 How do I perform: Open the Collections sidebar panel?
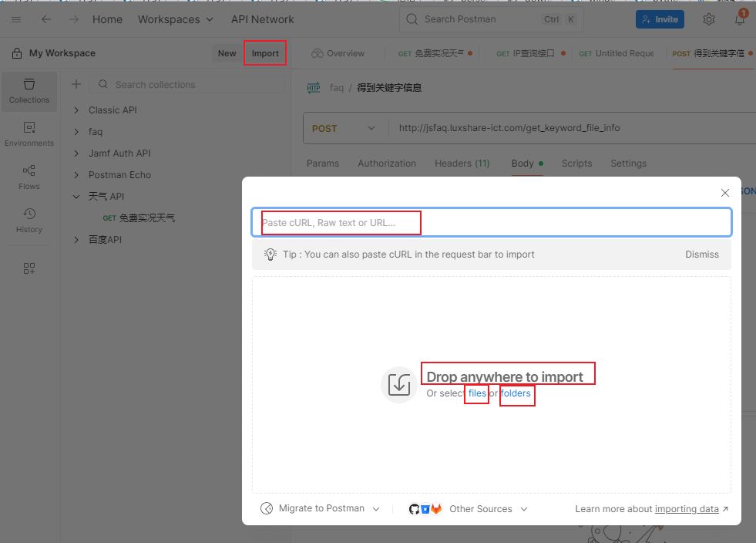coord(29,90)
